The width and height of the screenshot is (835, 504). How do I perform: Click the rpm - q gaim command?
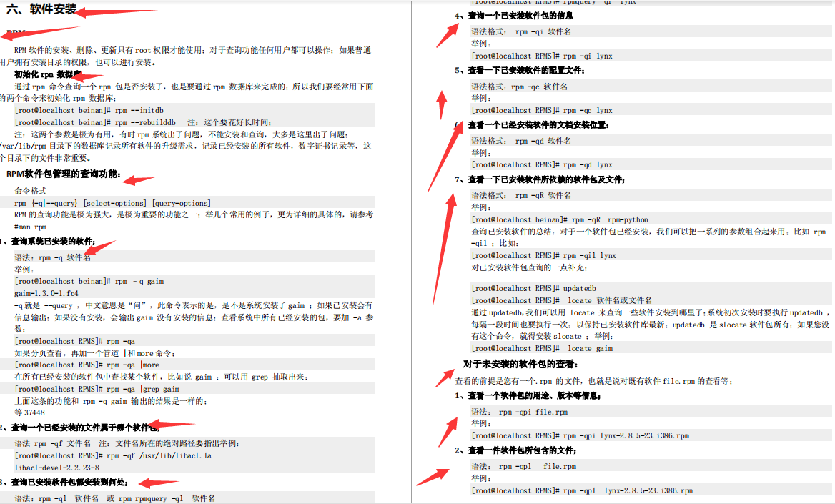point(89,281)
